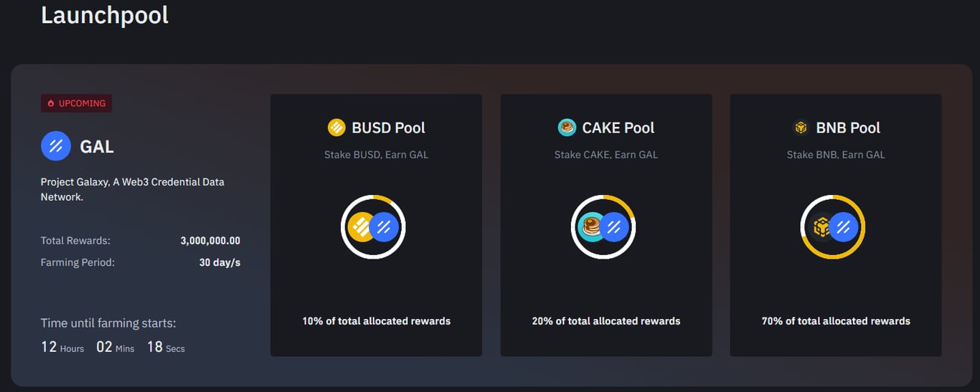Click the GAL project name
Viewport: 980px width, 392px height.
(97, 146)
